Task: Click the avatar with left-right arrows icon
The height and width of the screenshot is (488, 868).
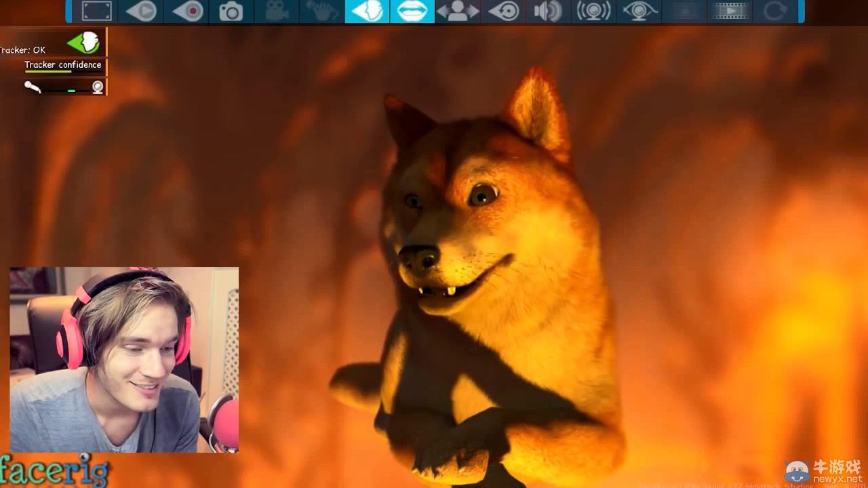Action: tap(458, 11)
